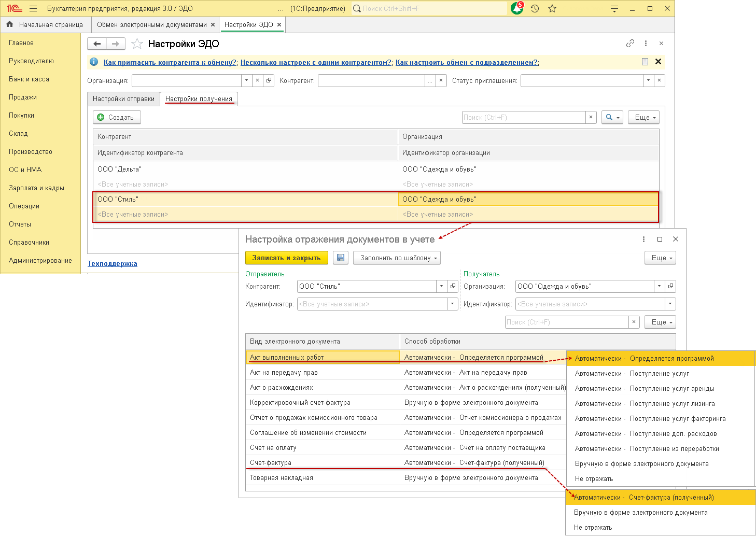Open Продажи section in sidebar
The image size is (756, 537).
coord(23,97)
